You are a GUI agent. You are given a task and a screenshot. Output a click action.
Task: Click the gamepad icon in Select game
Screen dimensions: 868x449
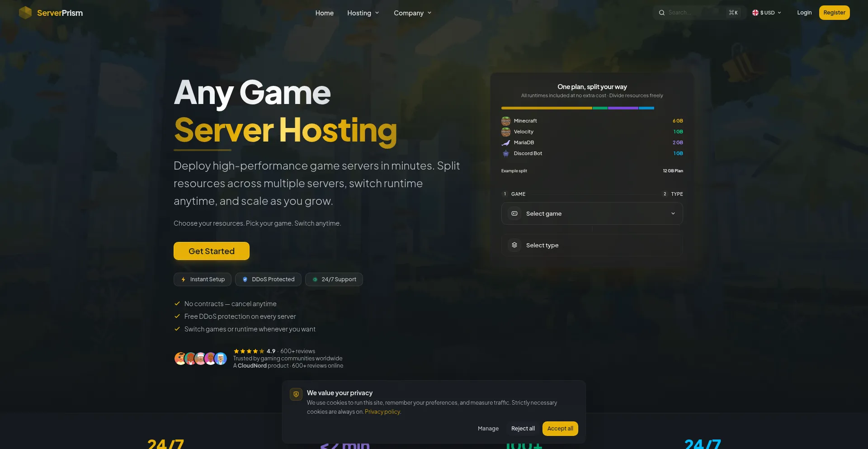(514, 213)
